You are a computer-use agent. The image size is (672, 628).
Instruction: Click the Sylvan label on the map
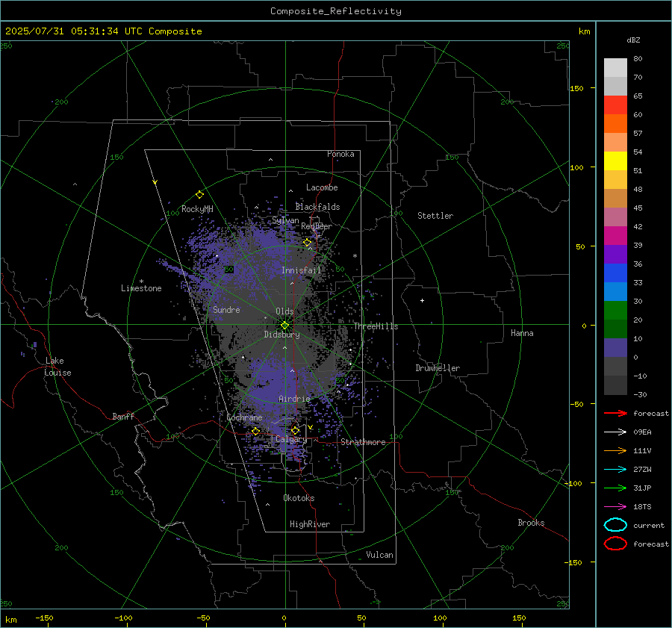pyautogui.click(x=285, y=220)
